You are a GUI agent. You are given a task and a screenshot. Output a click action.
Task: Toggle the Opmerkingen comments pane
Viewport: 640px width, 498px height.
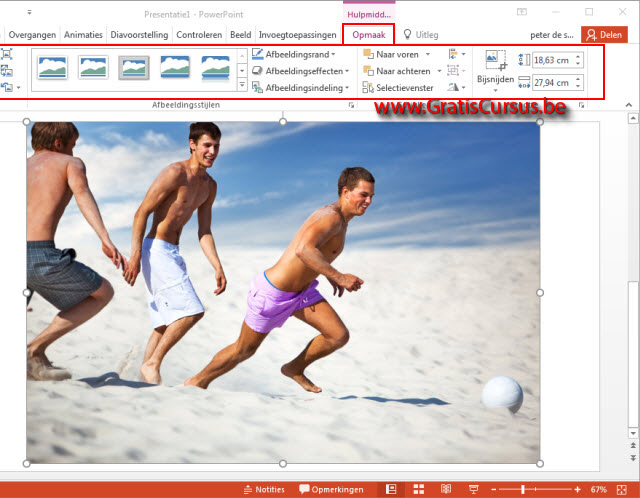click(x=331, y=489)
